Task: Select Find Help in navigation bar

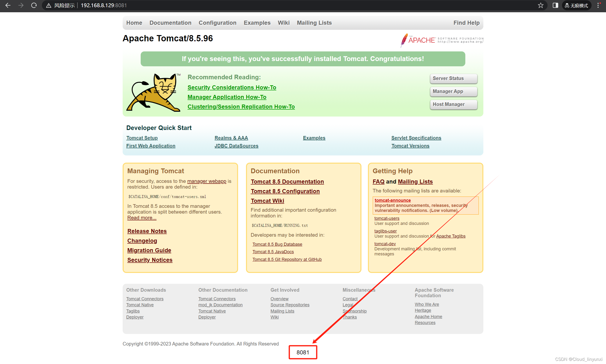Action: point(466,23)
